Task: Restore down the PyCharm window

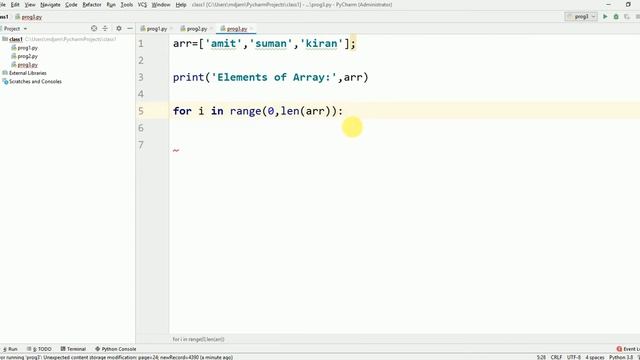Action: point(628,5)
